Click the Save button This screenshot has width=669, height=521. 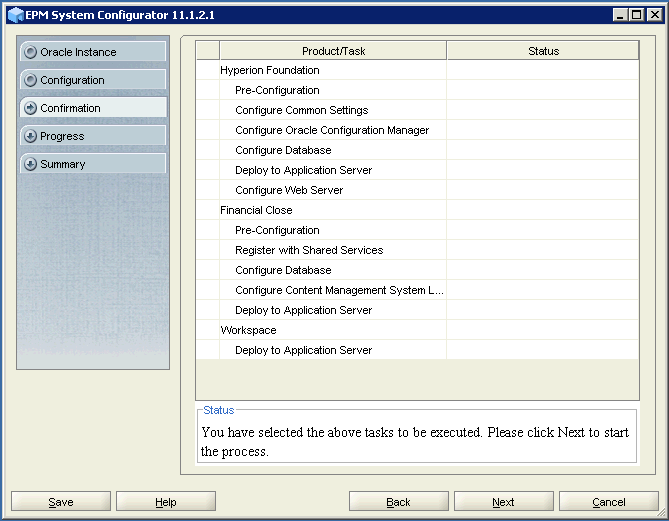tap(61, 502)
